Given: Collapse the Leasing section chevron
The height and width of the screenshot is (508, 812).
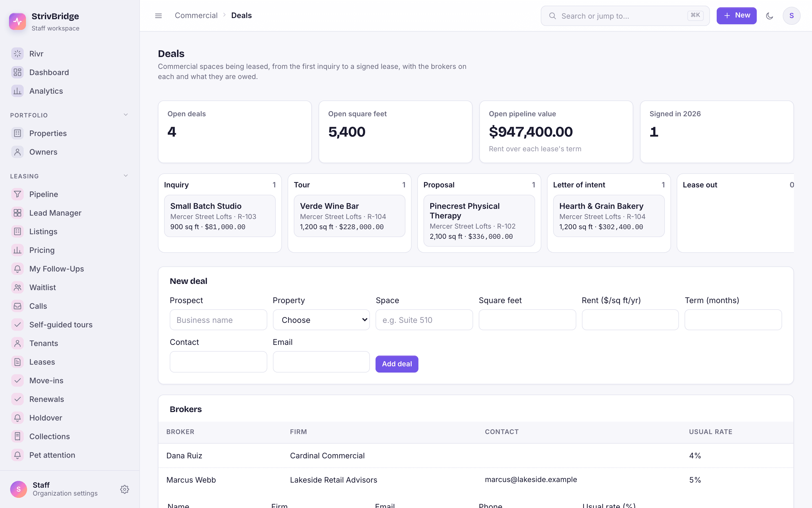Looking at the screenshot, I should pyautogui.click(x=126, y=176).
